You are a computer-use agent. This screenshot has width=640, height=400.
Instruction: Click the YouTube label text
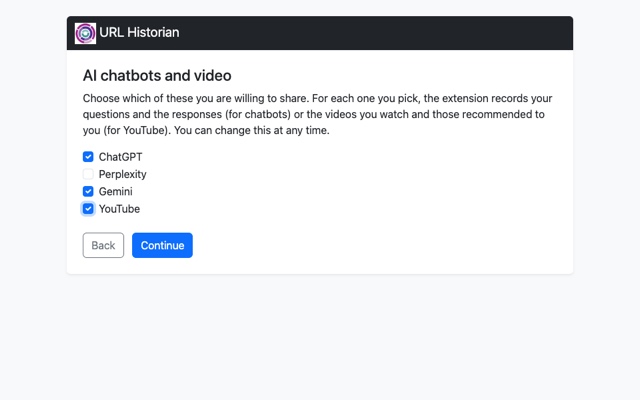pos(119,209)
